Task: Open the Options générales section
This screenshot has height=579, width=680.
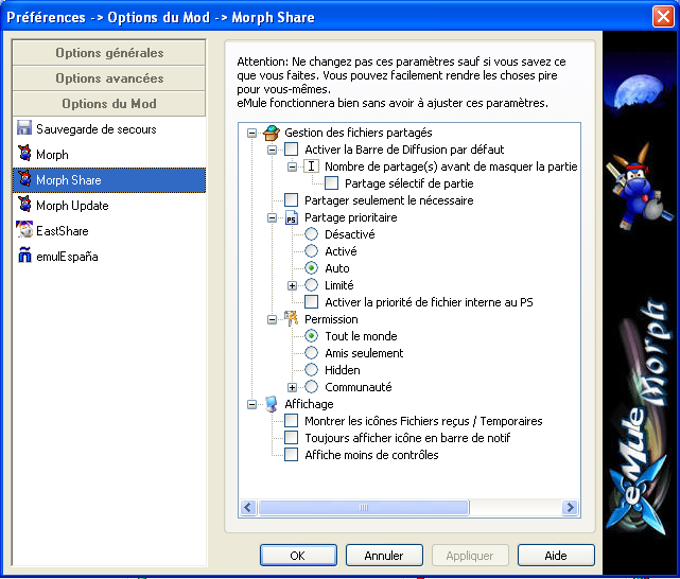Action: pyautogui.click(x=109, y=52)
